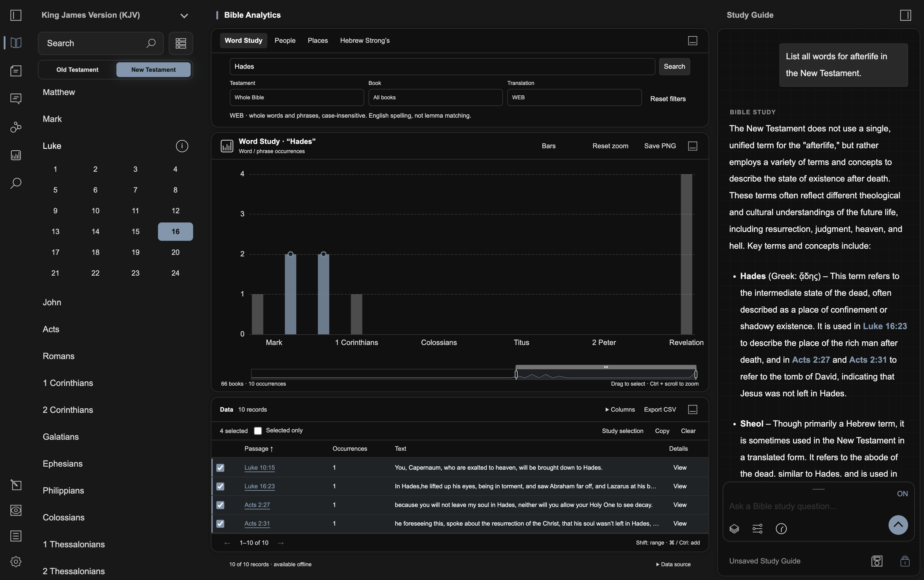
Task: Open Luke chapter 10
Action: 96,211
